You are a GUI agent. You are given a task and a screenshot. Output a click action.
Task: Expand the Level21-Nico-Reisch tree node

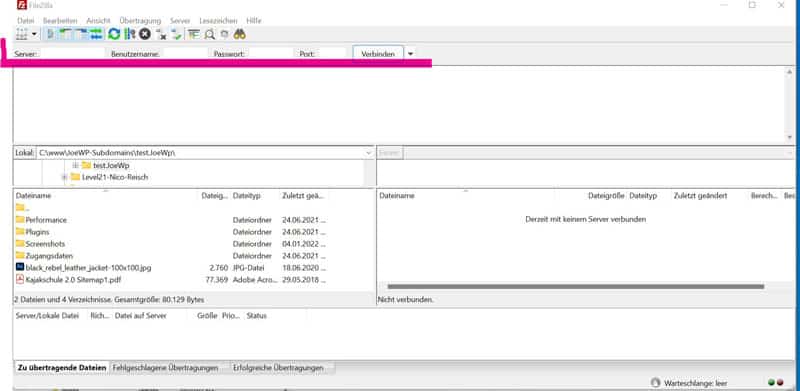(x=64, y=177)
